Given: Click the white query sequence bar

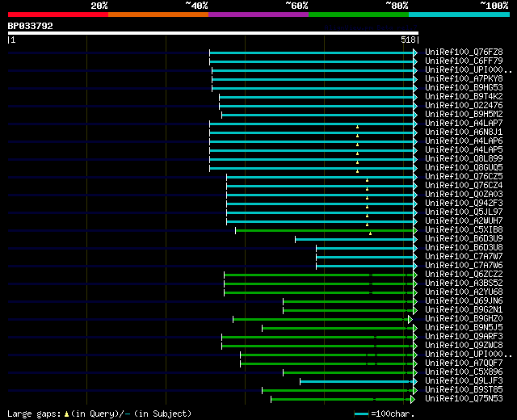Looking at the screenshot, I should pyautogui.click(x=213, y=33).
